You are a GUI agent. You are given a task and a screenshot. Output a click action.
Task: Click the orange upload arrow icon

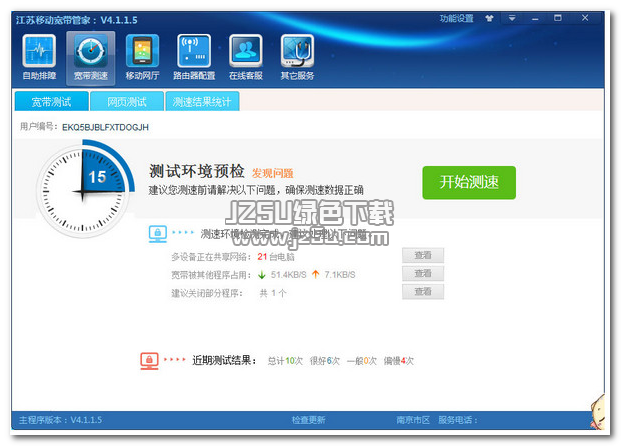(315, 274)
